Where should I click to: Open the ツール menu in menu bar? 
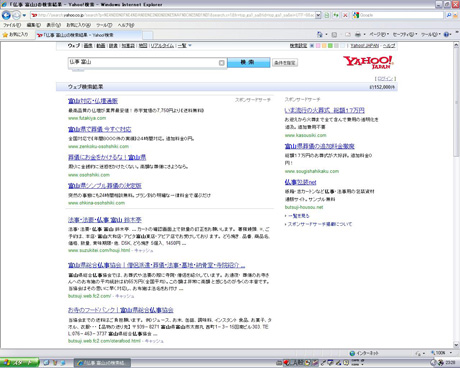[x=104, y=25]
